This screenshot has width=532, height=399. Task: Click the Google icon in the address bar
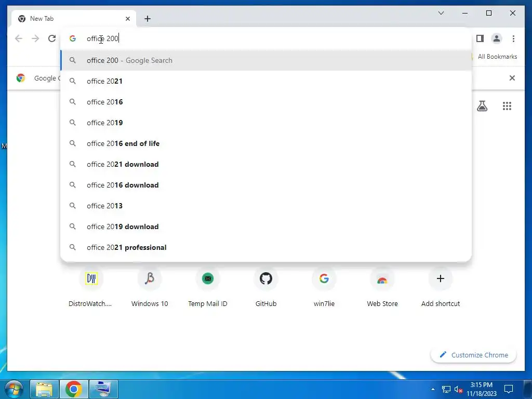[x=73, y=38]
